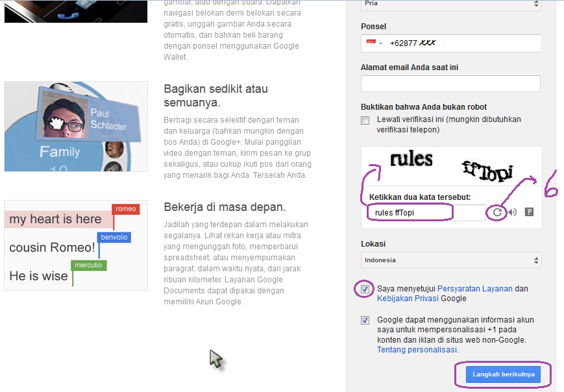Open the 'Kebijakan Privasi' link
The image size is (564, 392).
coord(408,299)
